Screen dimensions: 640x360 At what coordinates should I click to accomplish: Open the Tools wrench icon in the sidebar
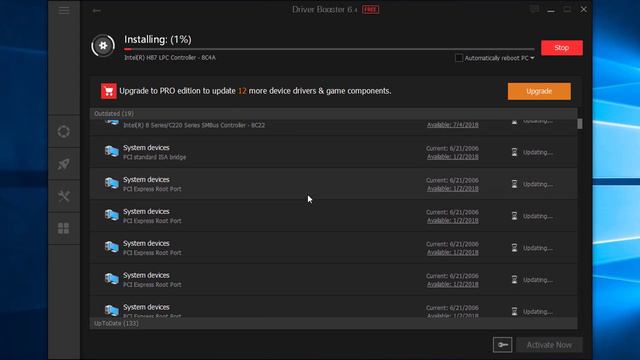point(64,196)
